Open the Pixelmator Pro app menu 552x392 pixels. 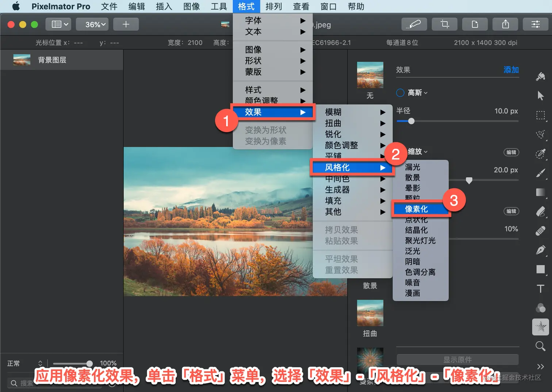point(61,6)
